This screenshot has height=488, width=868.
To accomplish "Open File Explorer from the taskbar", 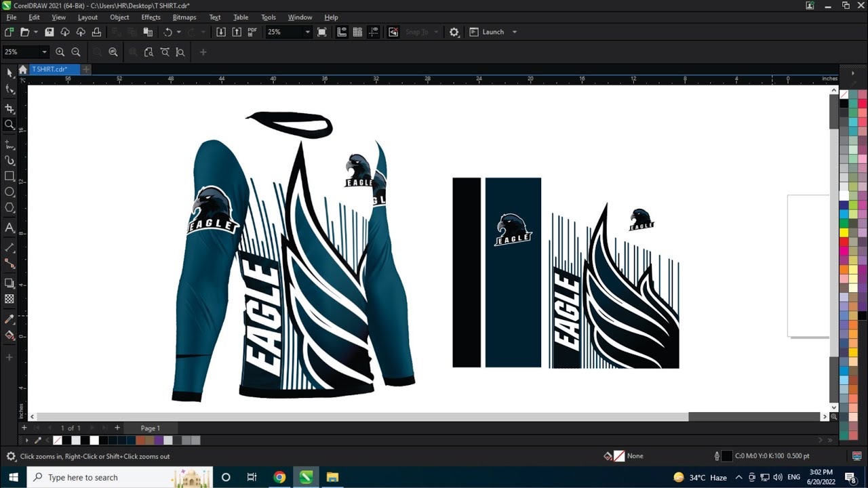I will [332, 477].
